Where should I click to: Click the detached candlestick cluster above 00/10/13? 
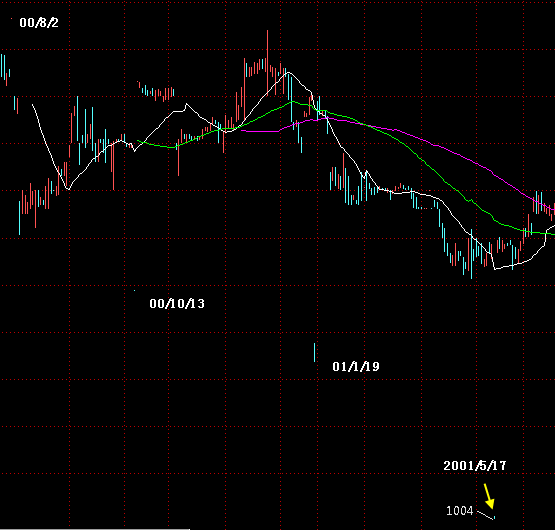(156, 92)
